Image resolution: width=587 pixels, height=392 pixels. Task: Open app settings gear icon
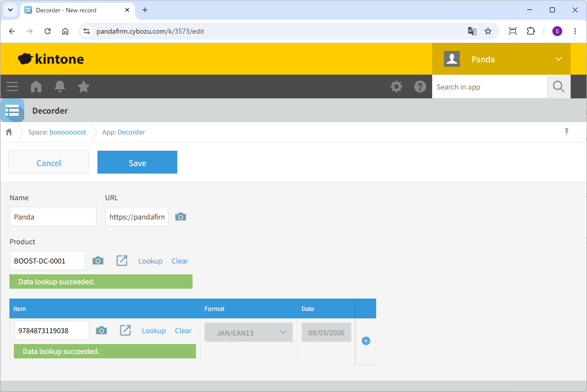[x=396, y=87]
